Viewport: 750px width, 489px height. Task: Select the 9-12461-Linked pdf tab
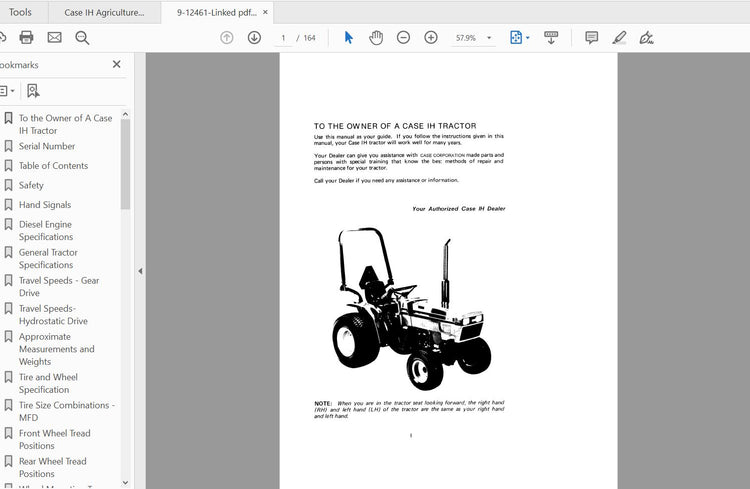click(x=216, y=12)
